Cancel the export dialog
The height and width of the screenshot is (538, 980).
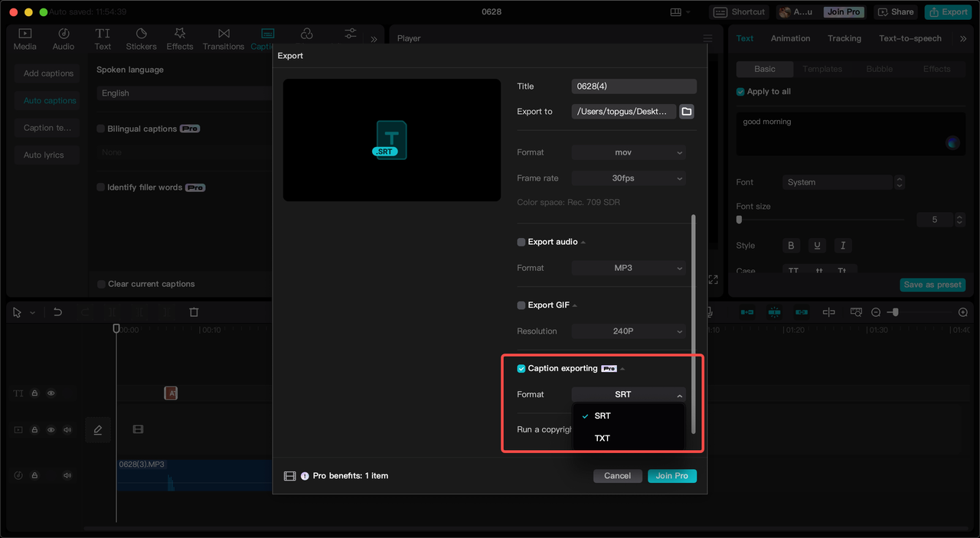[617, 476]
